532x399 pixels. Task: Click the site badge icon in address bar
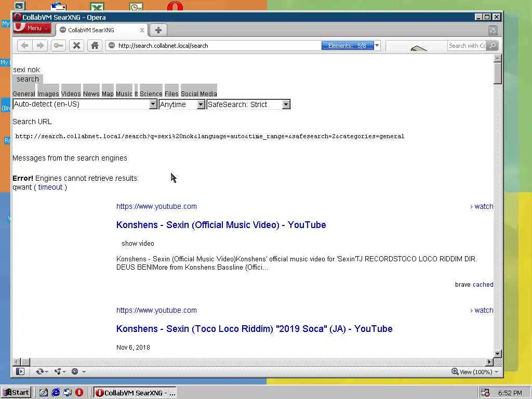(112, 46)
